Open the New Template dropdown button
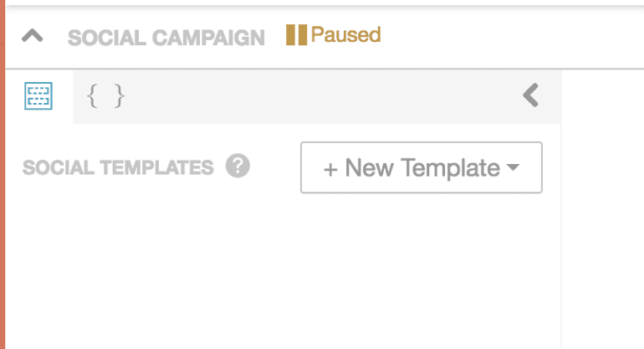 coord(421,167)
